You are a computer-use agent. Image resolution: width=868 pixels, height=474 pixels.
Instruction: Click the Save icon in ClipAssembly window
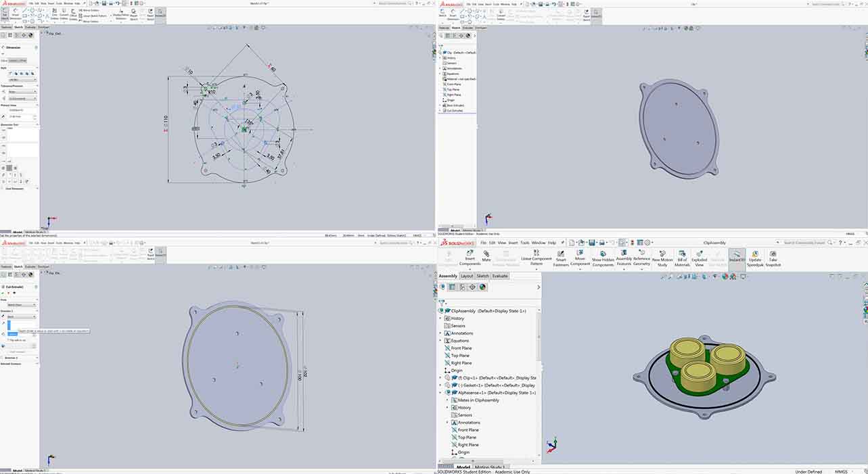pos(592,242)
